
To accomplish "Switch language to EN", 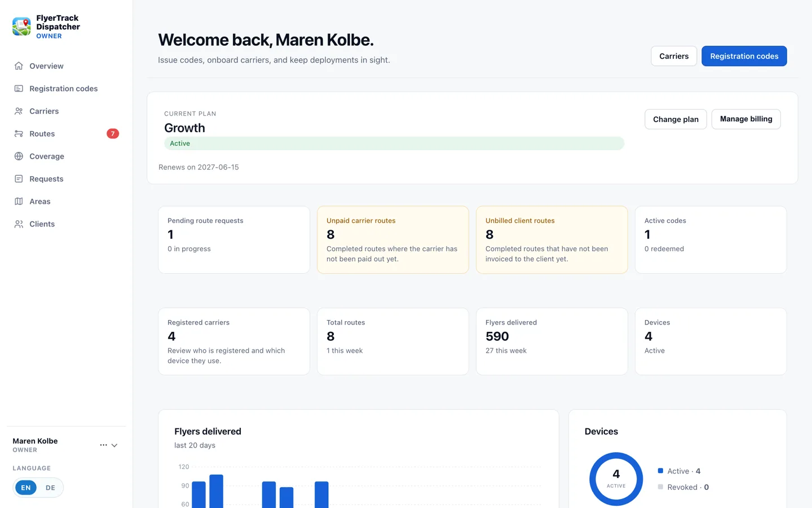I will click(26, 488).
